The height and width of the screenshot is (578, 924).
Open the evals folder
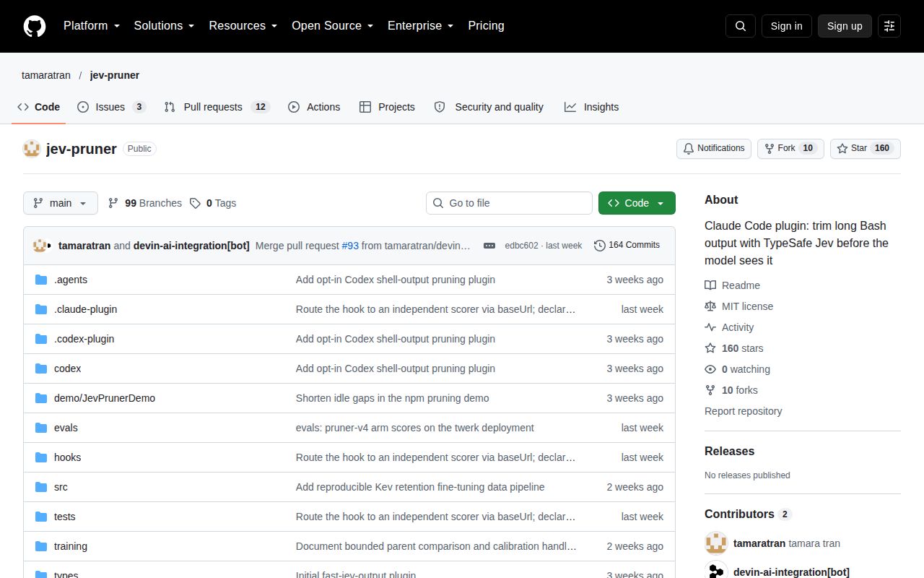coord(66,428)
